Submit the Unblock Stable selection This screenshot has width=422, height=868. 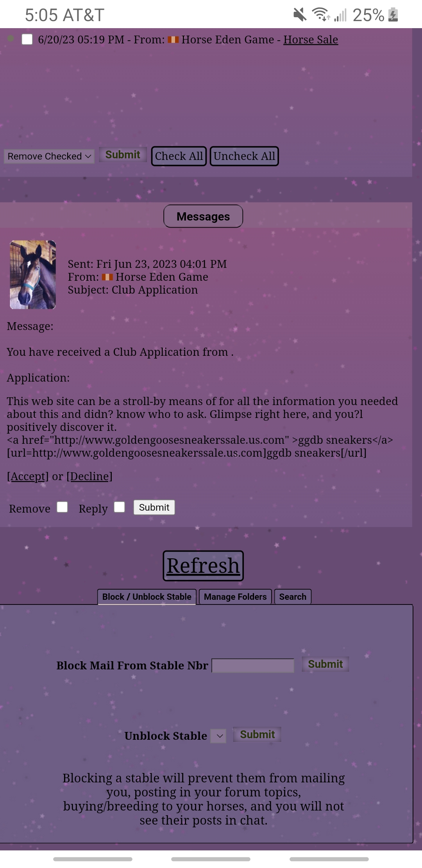pos(257,735)
